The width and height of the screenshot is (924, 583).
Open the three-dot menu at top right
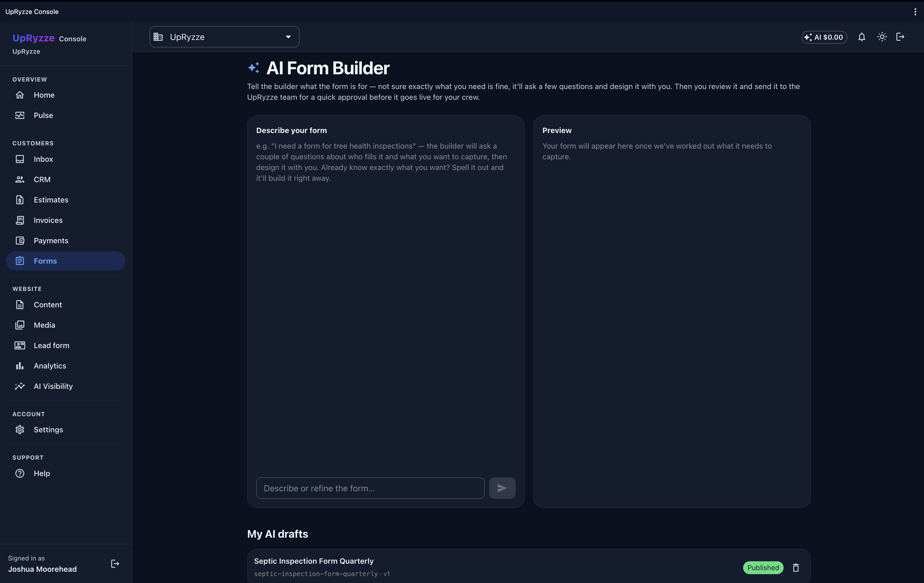[x=915, y=12]
